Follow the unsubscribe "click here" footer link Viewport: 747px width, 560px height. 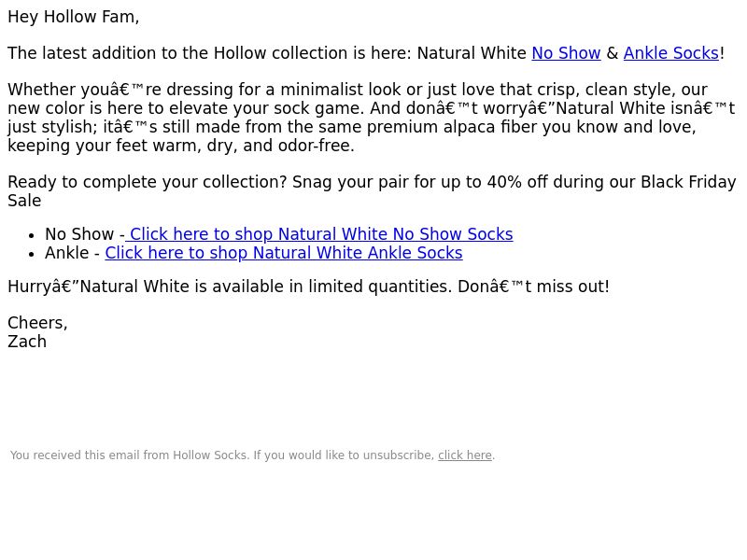(x=464, y=455)
